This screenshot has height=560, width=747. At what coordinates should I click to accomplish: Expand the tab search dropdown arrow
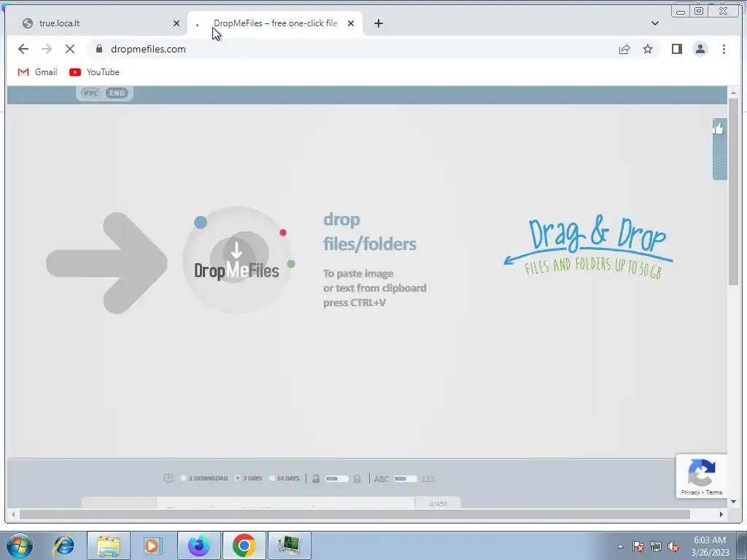(655, 23)
